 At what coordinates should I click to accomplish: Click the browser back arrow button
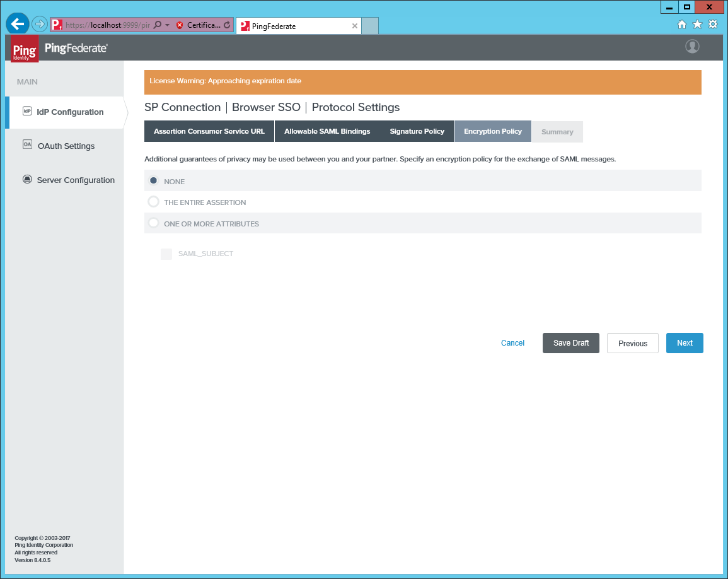[18, 24]
